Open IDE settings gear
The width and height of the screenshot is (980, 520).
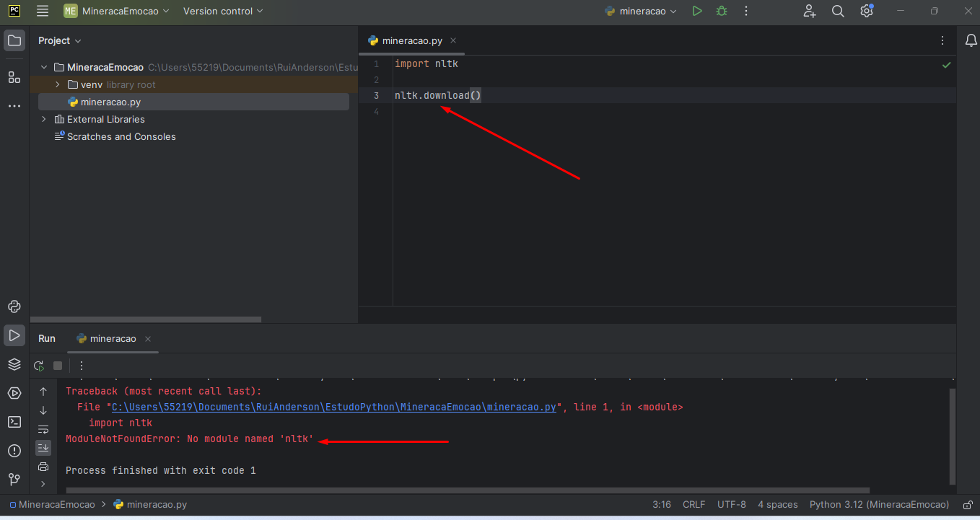(867, 11)
